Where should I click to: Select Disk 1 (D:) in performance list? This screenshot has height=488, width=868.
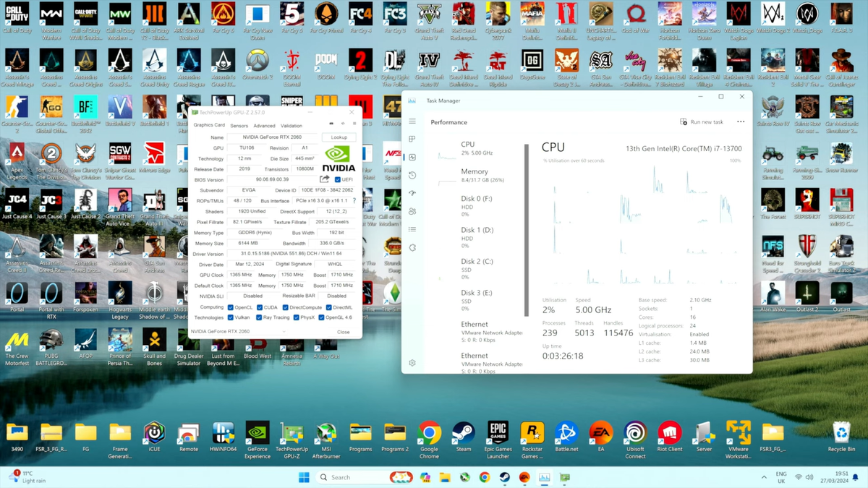(479, 238)
